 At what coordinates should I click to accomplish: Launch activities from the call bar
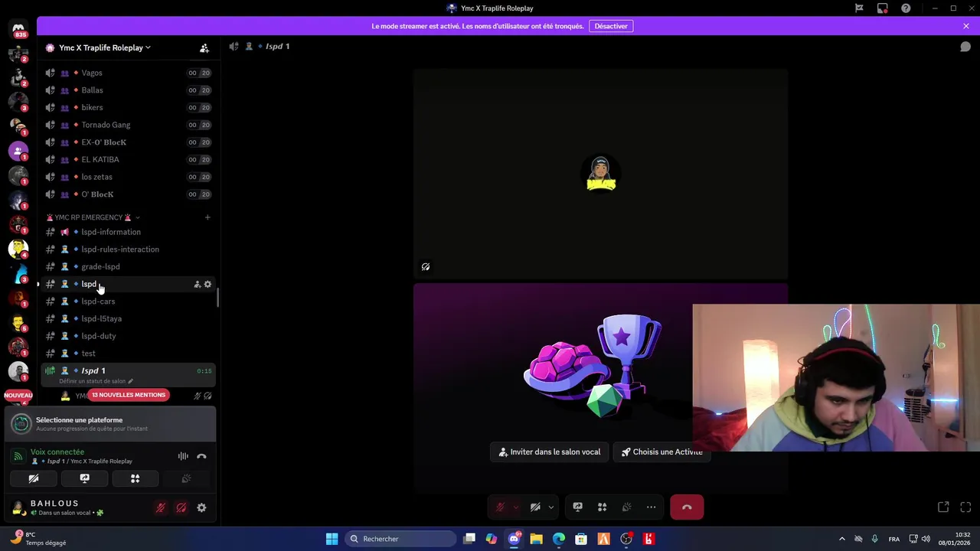pos(602,507)
